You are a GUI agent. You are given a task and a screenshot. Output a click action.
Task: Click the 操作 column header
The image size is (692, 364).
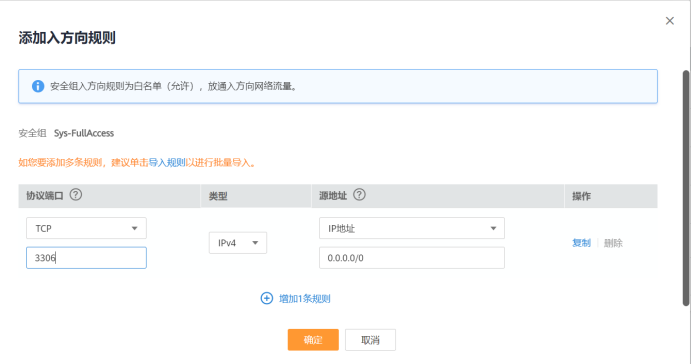pyautogui.click(x=581, y=196)
